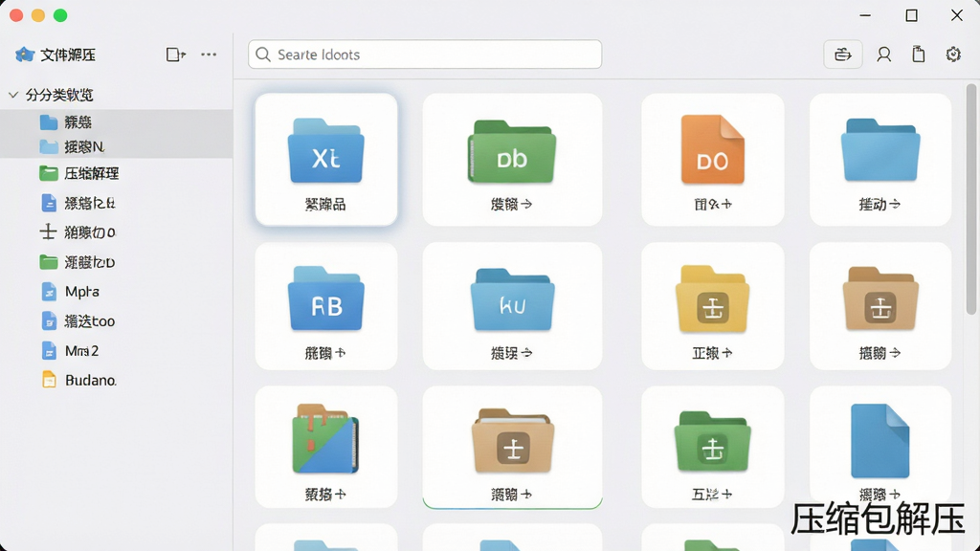Viewport: 980px width, 551px height.
Task: Open the yellow folder card with archive badge
Action: pyautogui.click(x=712, y=306)
